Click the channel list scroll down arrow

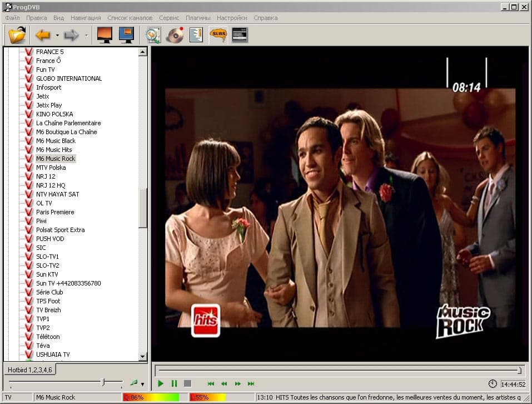(x=142, y=357)
